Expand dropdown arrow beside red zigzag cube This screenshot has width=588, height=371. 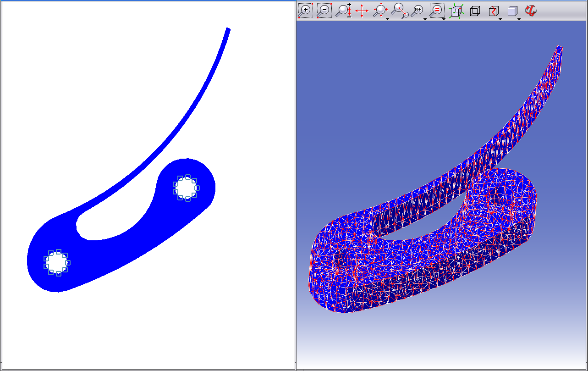[500, 19]
